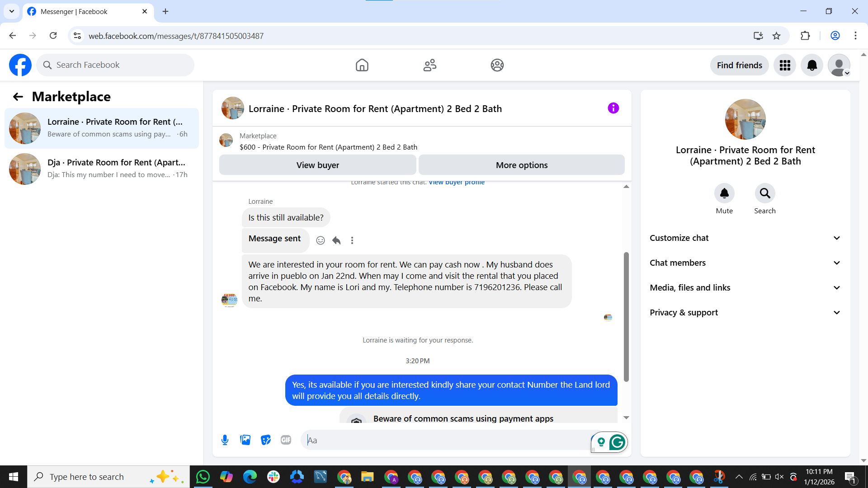
Task: Attach a photo using the image icon
Action: tap(245, 440)
